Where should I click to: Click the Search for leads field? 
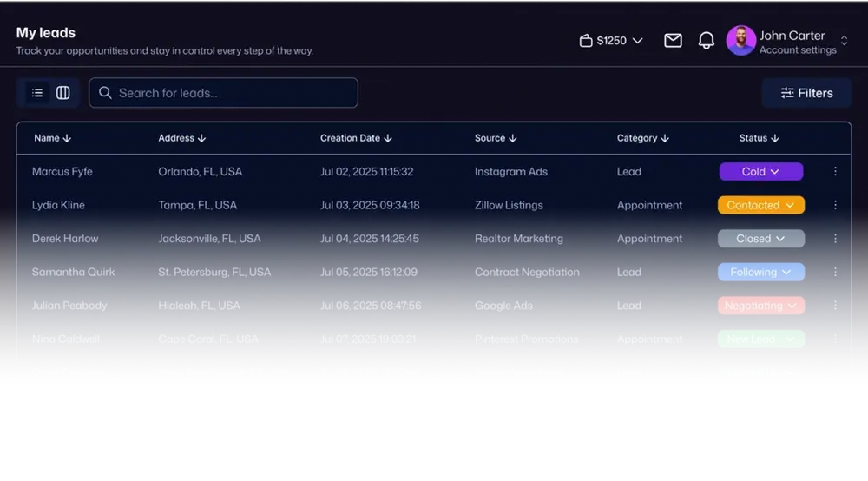coord(223,93)
